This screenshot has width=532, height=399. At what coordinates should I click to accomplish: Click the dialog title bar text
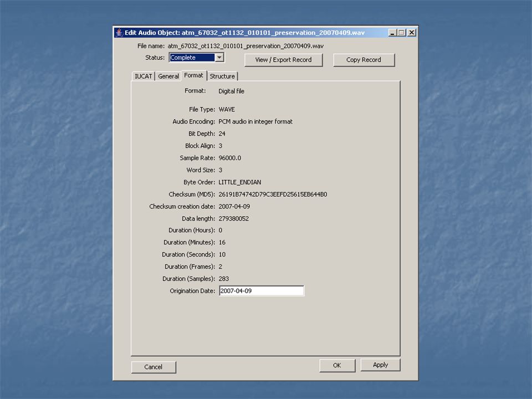click(244, 33)
